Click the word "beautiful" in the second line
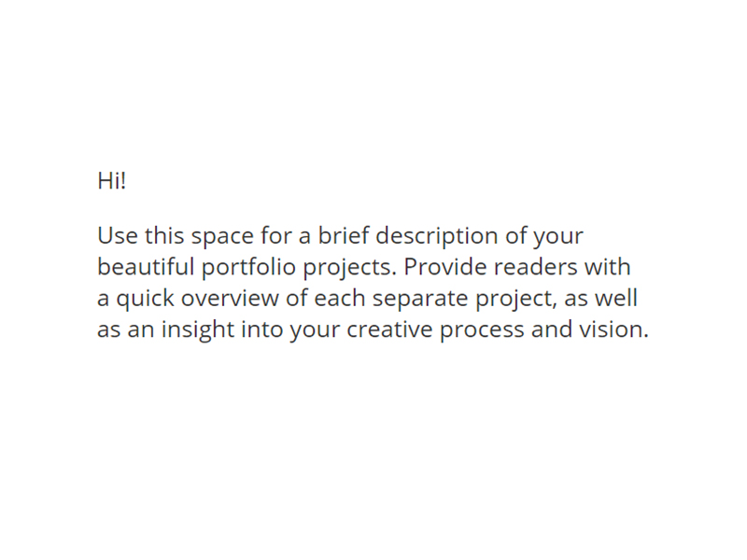This screenshot has height=560, width=747. [146, 267]
